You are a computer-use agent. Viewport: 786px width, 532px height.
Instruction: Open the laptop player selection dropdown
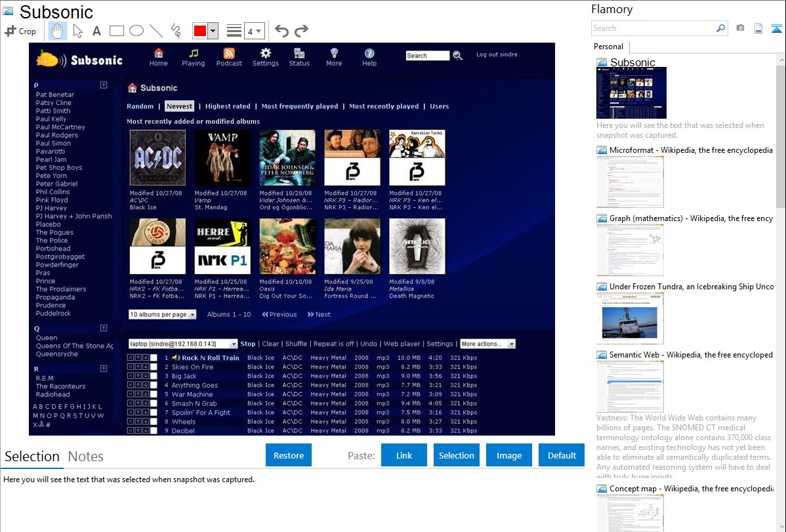[x=182, y=344]
